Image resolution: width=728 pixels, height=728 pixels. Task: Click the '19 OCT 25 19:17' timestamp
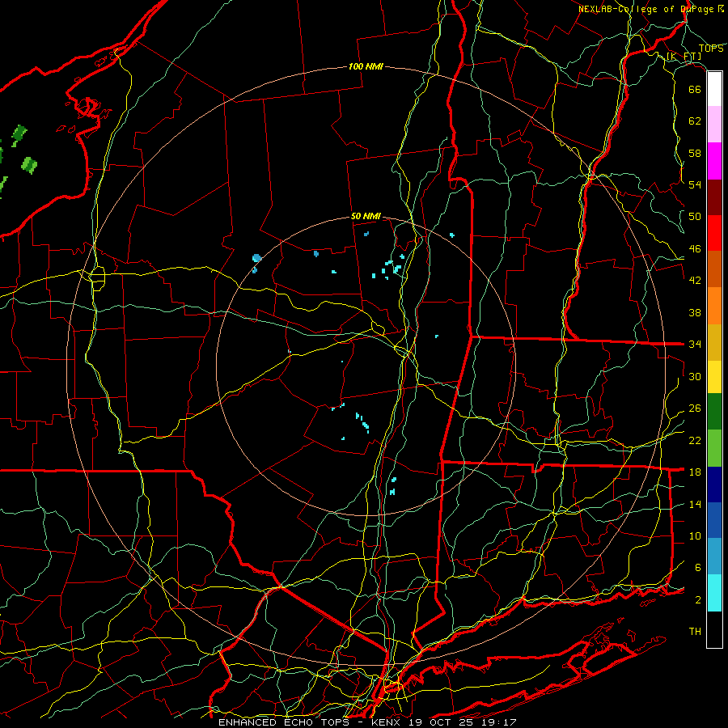tap(463, 722)
